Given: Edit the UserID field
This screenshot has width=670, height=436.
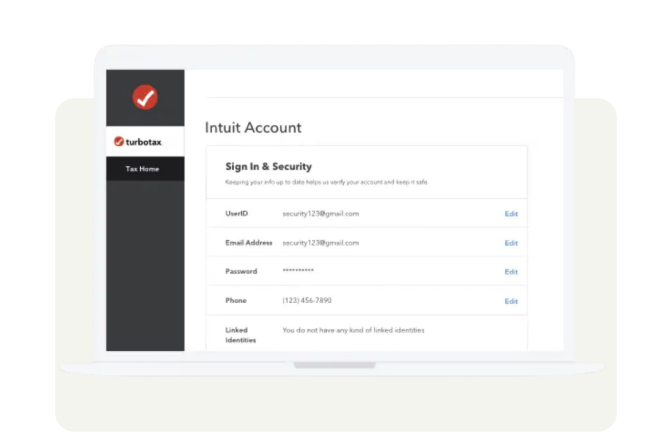Looking at the screenshot, I should point(511,214).
